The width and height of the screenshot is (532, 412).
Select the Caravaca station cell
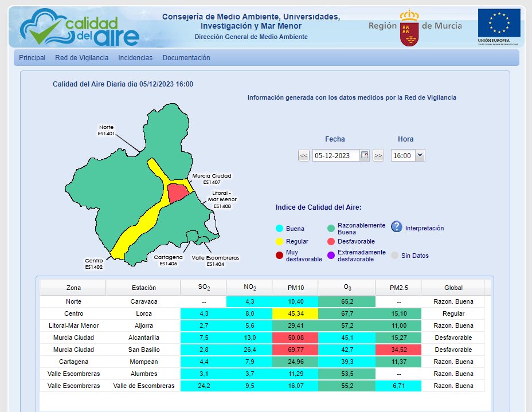pyautogui.click(x=143, y=301)
